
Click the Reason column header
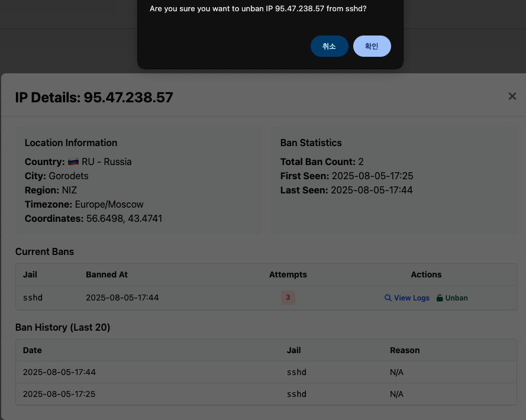[405, 350]
